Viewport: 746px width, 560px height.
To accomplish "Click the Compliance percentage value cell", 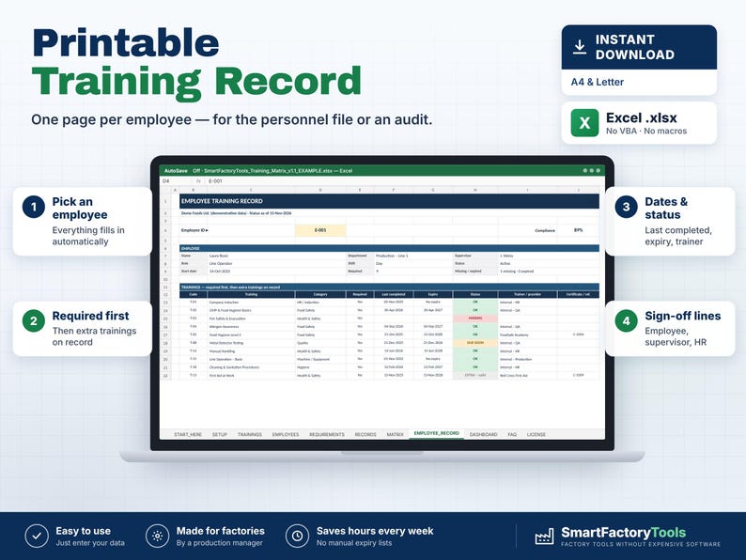I will 578,230.
